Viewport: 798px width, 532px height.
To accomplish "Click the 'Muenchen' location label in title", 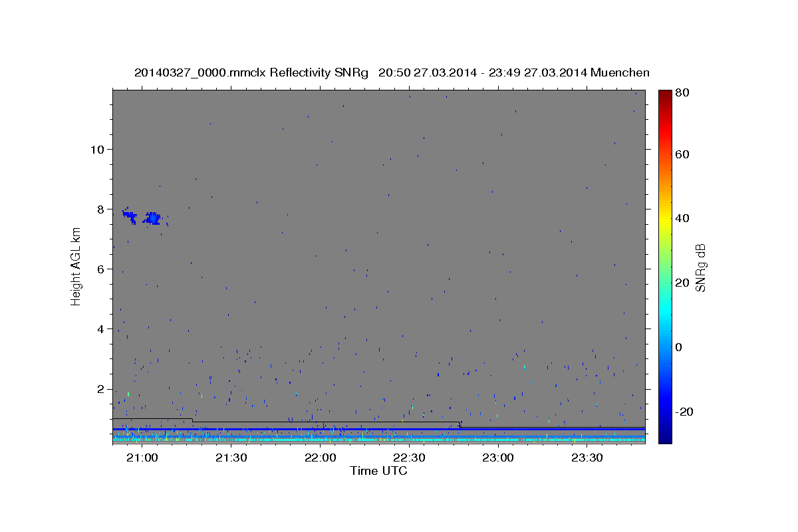I will (620, 72).
